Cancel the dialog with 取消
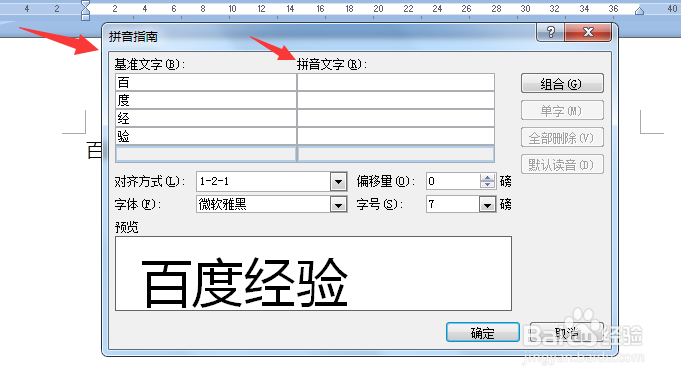This screenshot has width=681, height=381. [567, 333]
